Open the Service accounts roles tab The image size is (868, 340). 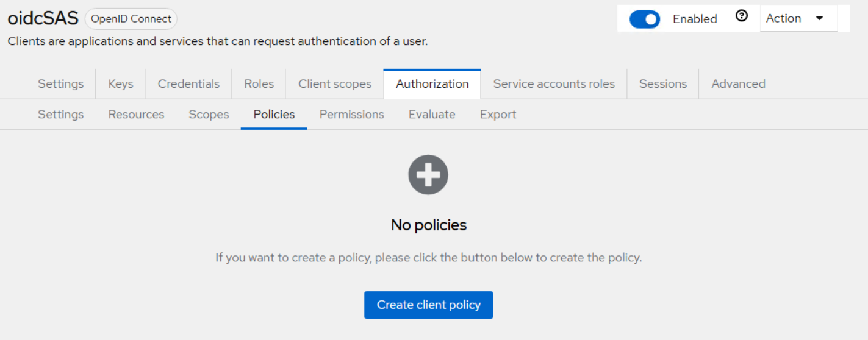[x=554, y=84]
